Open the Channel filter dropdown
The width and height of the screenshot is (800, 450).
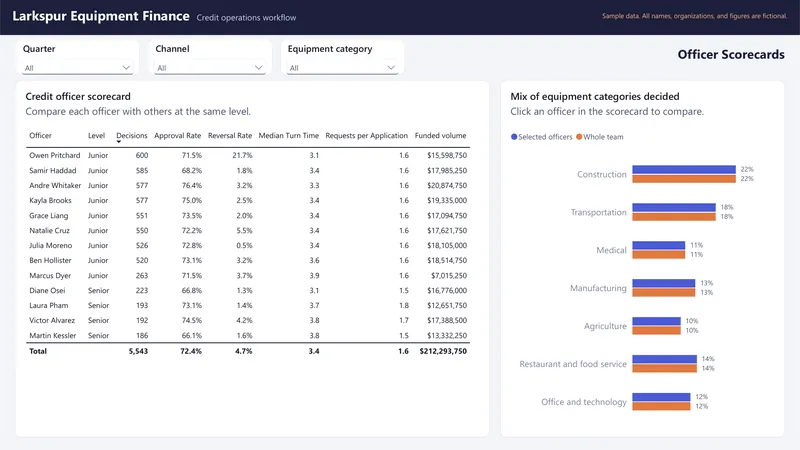209,67
